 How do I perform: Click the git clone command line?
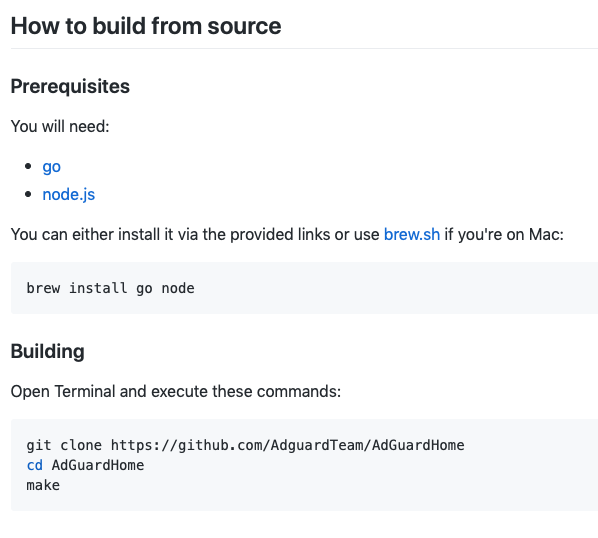coord(245,445)
